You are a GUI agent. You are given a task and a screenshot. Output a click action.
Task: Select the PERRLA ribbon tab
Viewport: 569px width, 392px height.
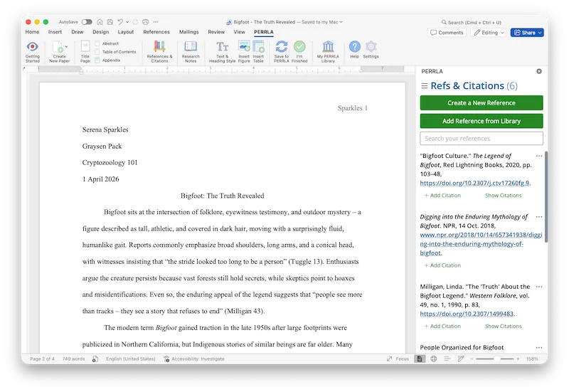coord(264,32)
